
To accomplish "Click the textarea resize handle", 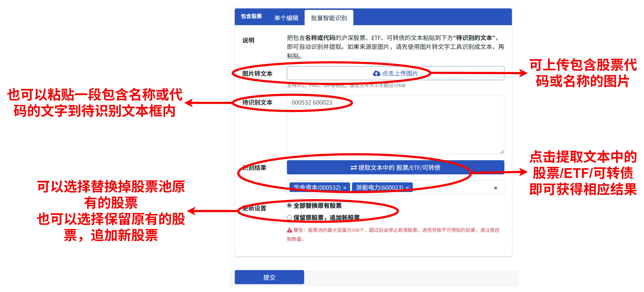I will pos(502,152).
